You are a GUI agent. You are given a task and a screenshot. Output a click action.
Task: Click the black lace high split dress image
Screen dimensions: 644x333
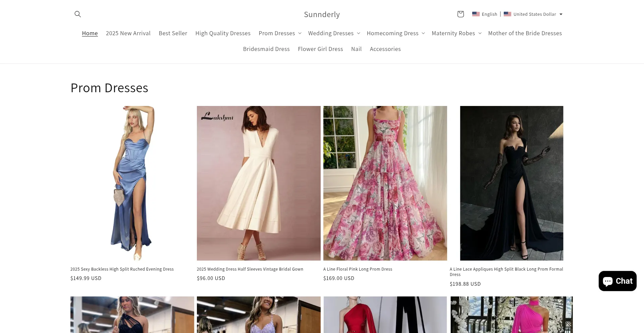511,183
